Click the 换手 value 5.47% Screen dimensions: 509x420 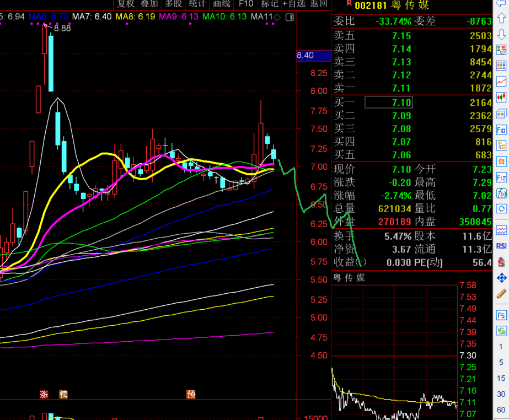(398, 236)
